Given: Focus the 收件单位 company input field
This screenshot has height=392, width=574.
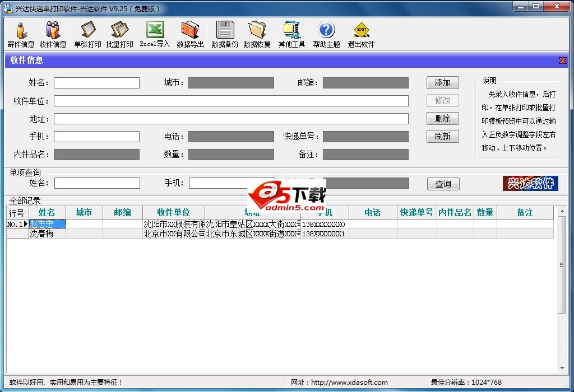Looking at the screenshot, I should pos(231,101).
